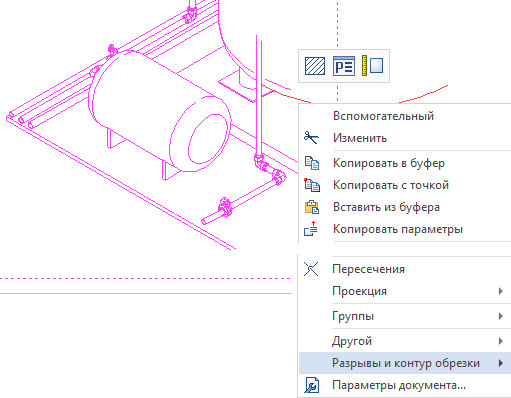Click the copy-with-point icon beside Копировать с точкой
This screenshot has width=511, height=398.
(x=312, y=185)
